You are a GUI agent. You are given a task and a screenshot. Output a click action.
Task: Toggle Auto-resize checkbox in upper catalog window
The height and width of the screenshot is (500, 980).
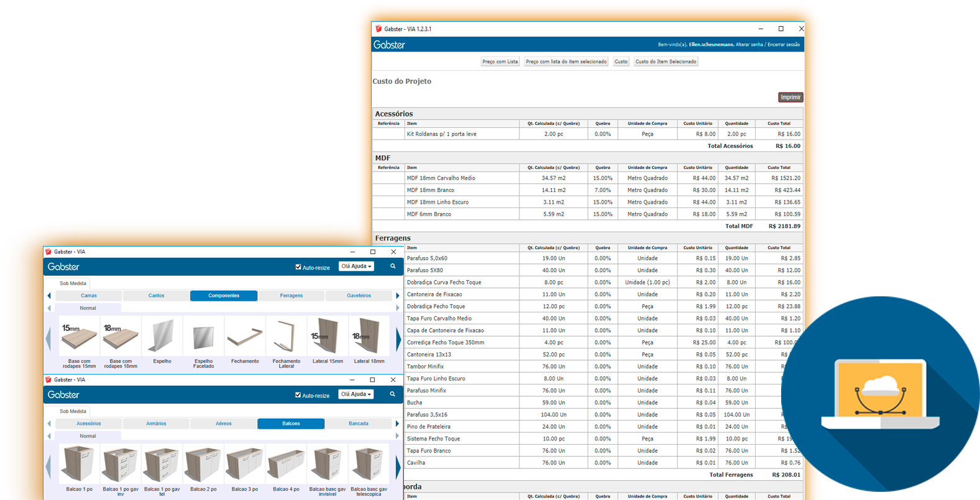pyautogui.click(x=298, y=267)
